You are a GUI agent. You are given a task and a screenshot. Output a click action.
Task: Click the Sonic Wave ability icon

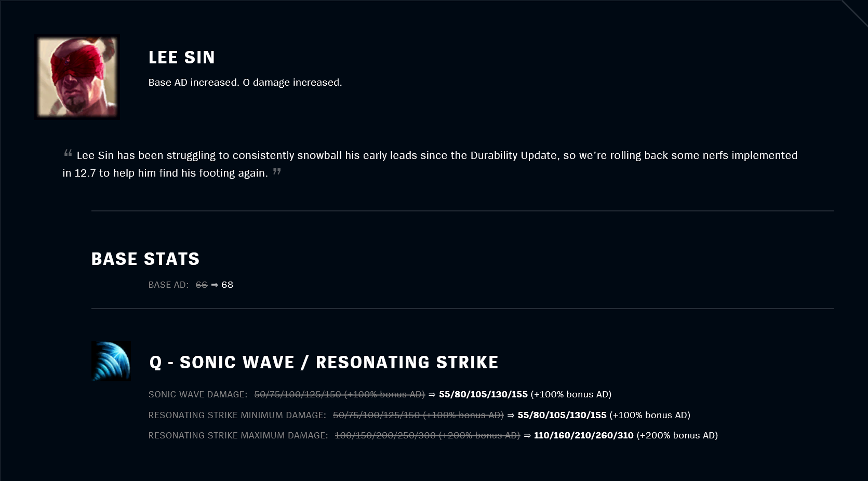tap(111, 362)
